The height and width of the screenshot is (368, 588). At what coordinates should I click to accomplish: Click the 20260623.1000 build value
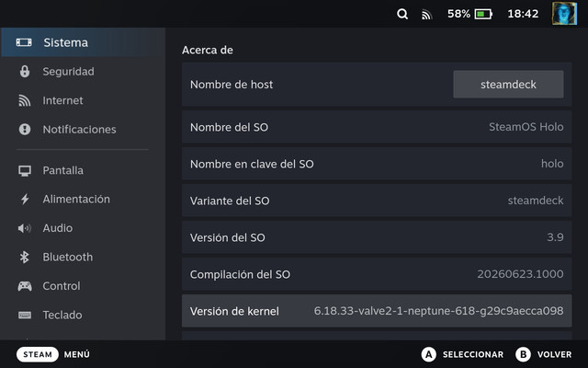pyautogui.click(x=520, y=274)
